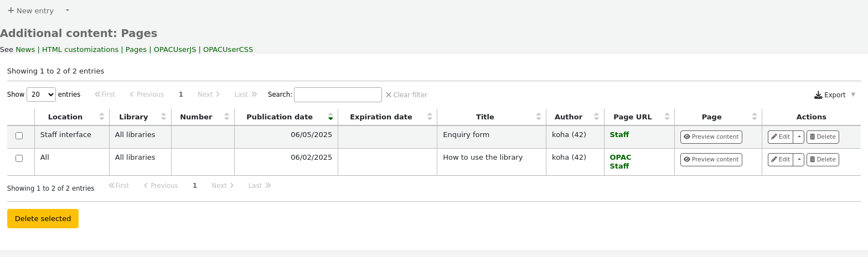This screenshot has width=868, height=257.
Task: Click sort arrows on Title column
Action: (x=539, y=117)
